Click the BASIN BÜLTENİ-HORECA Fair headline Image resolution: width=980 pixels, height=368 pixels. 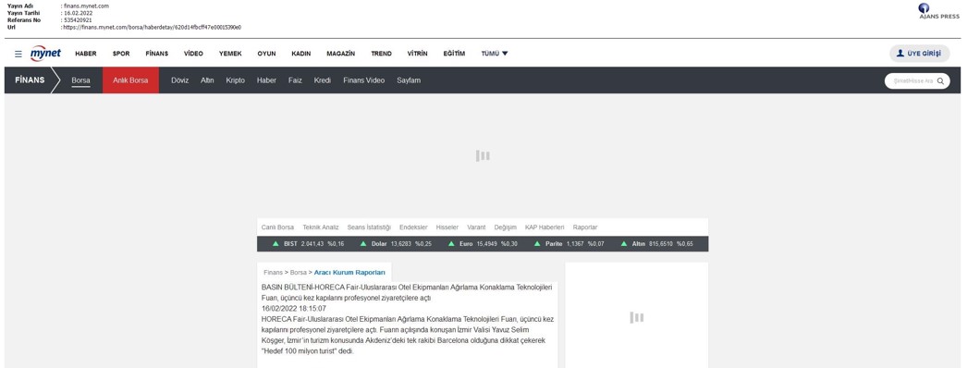[407, 292]
